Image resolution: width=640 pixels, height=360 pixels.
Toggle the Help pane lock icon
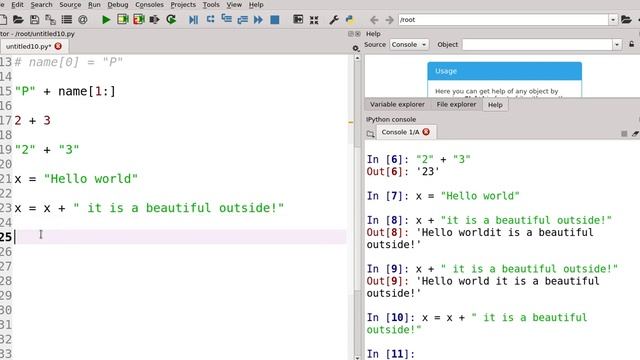pyautogui.click(x=631, y=44)
